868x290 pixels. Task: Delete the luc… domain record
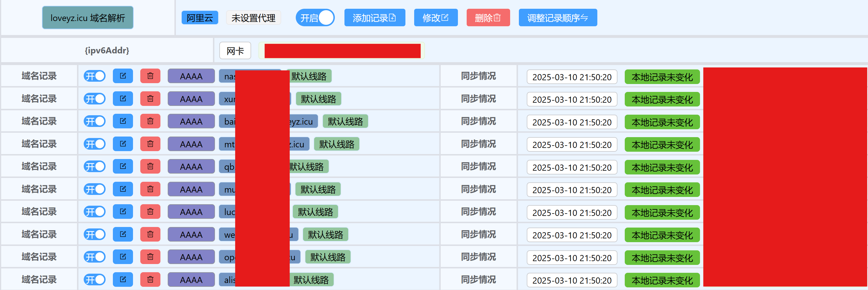tap(150, 212)
